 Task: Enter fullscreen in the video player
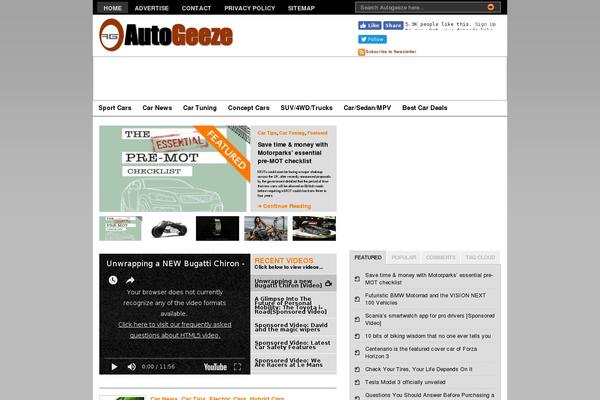click(237, 367)
